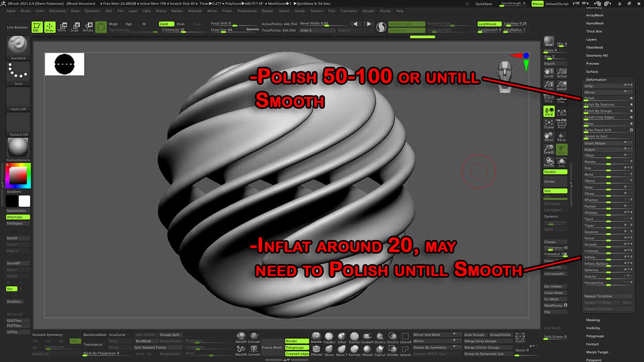Select the LightBox sphere icon near the playback arrows

tap(381, 27)
